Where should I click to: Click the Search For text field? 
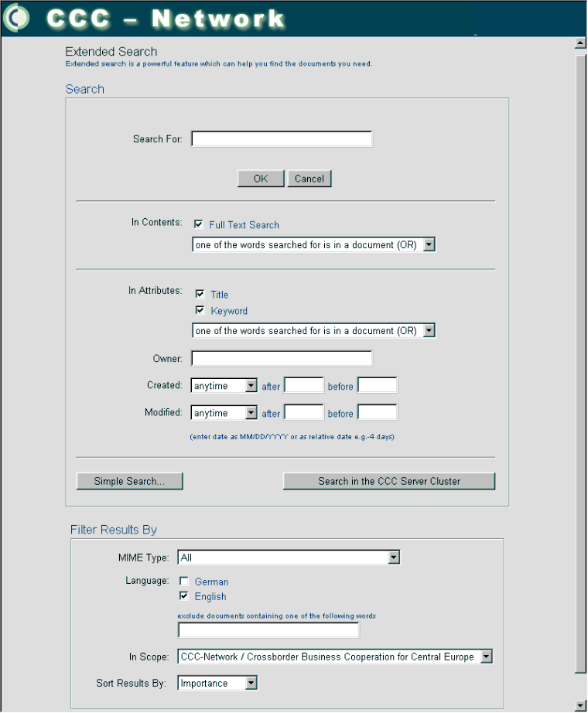click(282, 139)
